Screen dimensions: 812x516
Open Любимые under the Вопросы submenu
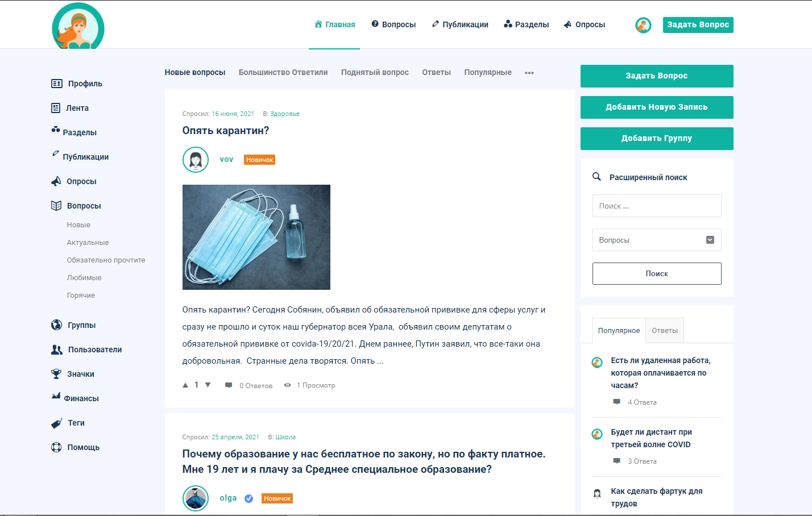[x=84, y=278]
